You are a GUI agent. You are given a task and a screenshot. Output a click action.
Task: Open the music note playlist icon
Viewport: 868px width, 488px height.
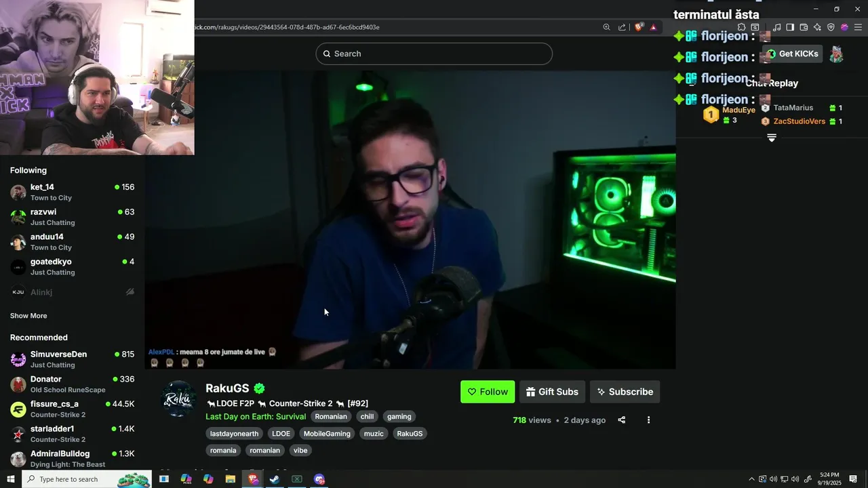[777, 27]
